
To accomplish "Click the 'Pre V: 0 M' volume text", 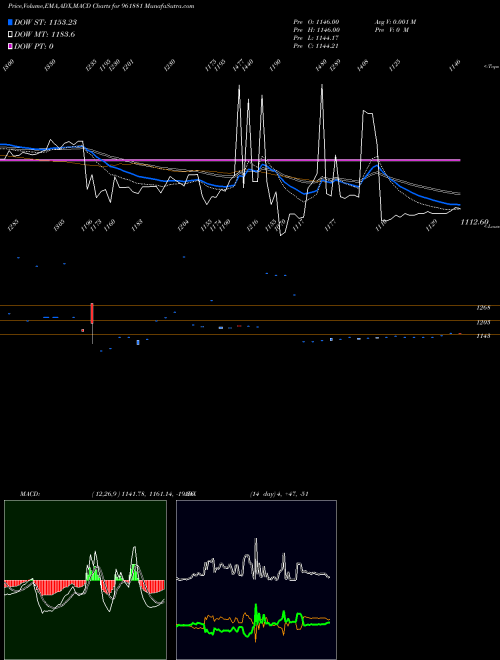I will point(391,30).
